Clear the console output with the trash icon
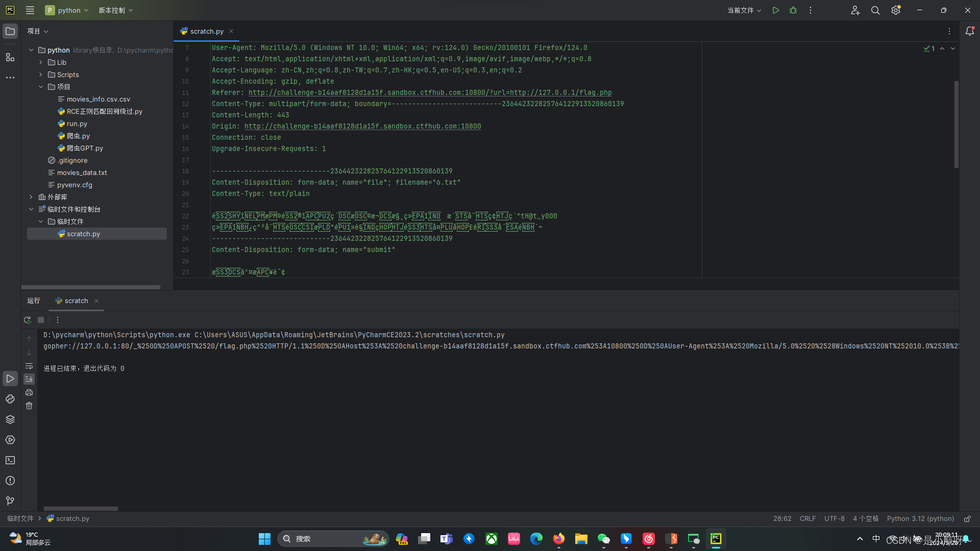The width and height of the screenshot is (980, 551). [29, 406]
